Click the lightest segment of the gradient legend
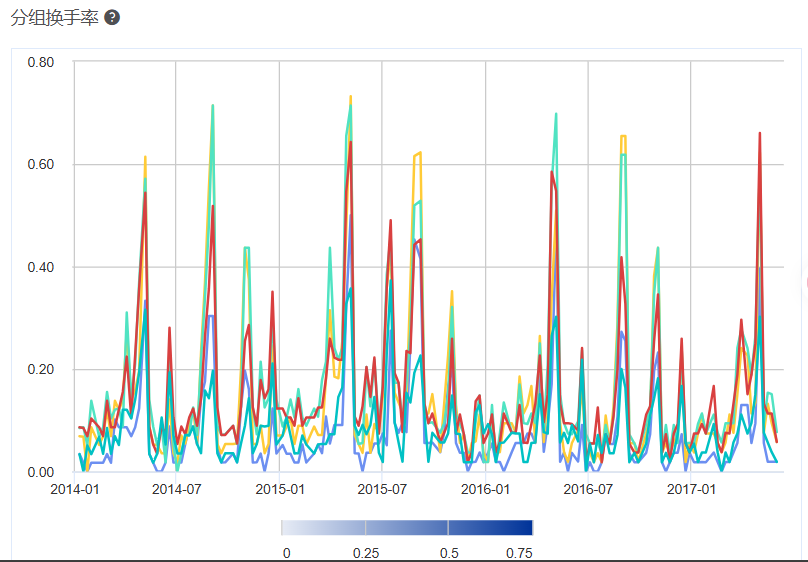Screen dimensions: 808x562 pyautogui.click(x=323, y=528)
